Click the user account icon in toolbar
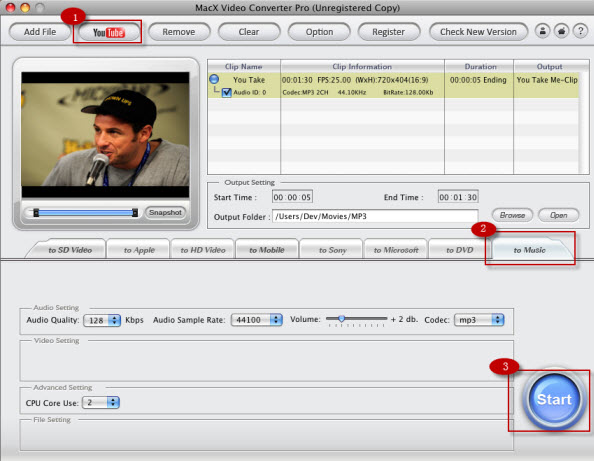The image size is (594, 461). (542, 31)
